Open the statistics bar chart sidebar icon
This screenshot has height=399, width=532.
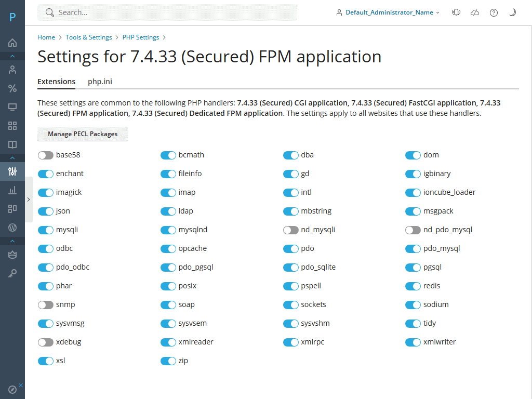[x=12, y=190]
